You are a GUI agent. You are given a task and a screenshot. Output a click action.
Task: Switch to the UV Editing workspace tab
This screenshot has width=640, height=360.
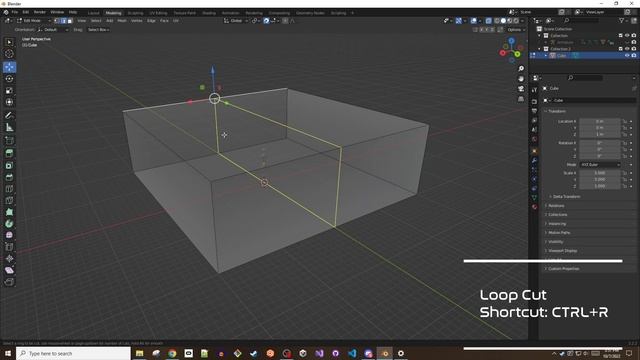click(158, 13)
